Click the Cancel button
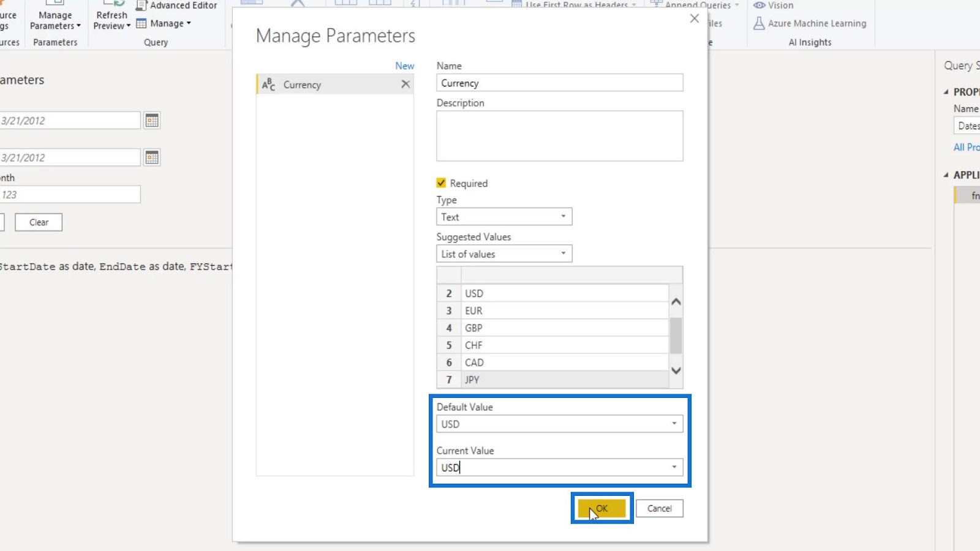 pos(659,508)
